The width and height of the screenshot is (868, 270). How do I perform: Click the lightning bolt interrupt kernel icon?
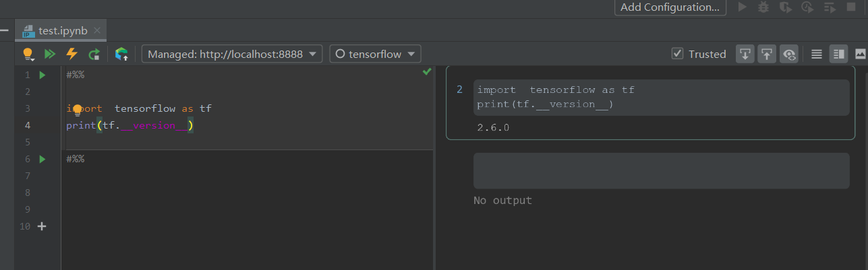coord(71,54)
